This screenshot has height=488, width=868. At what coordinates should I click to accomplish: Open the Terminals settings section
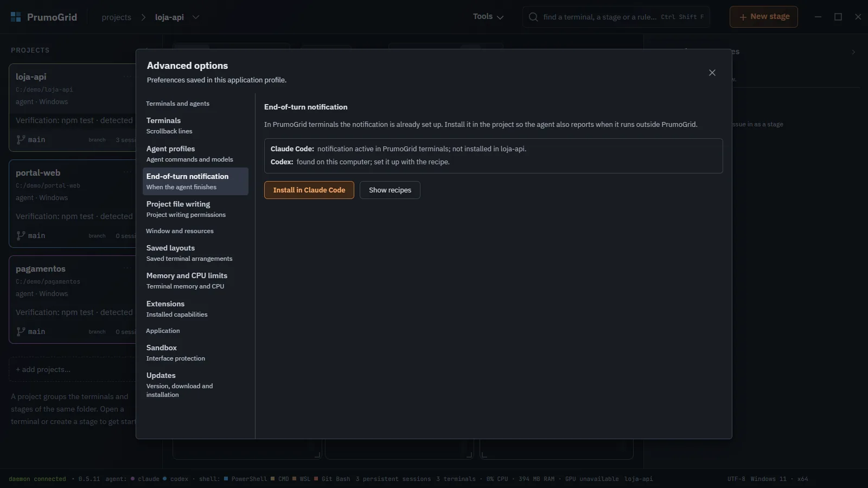click(195, 125)
